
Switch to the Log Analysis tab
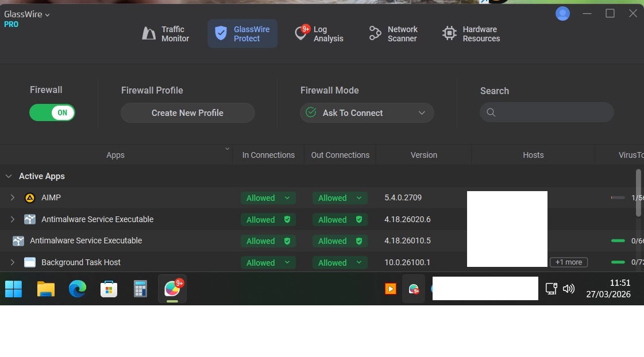(x=319, y=34)
